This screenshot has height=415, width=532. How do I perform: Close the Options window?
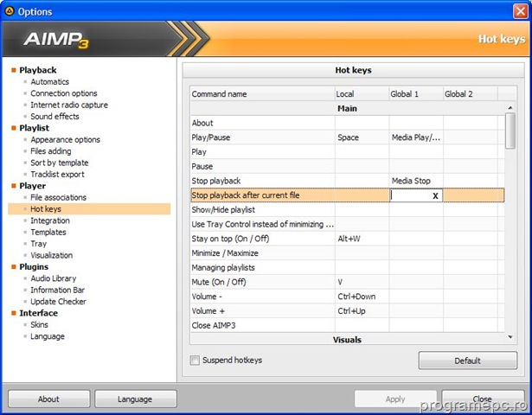click(x=520, y=11)
